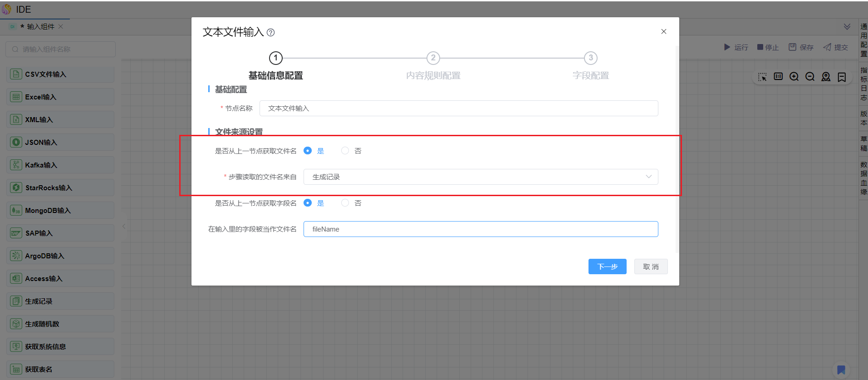Screen dimensions: 868x380
Task: Collapse the component sidebar with the arrow
Action: (x=124, y=226)
